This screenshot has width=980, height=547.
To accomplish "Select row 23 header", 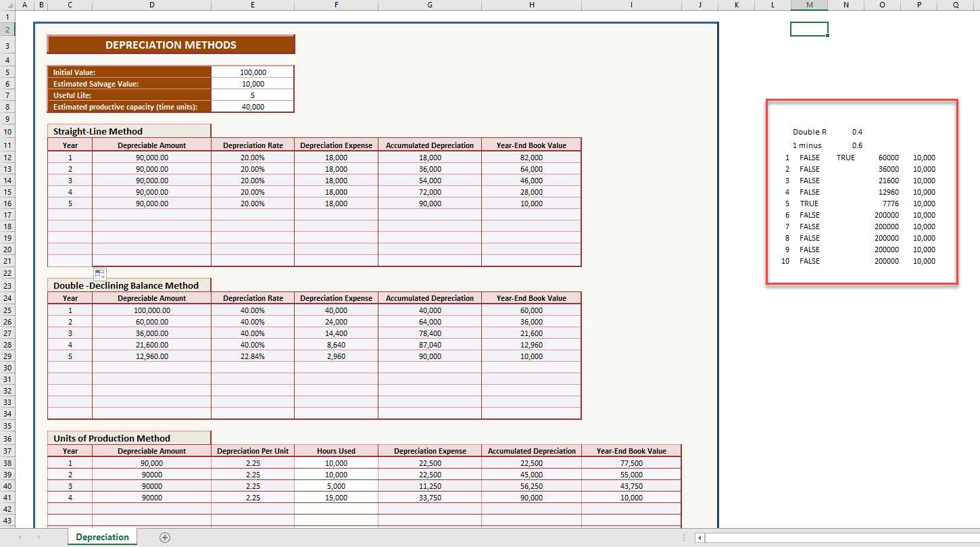I will pos(7,286).
